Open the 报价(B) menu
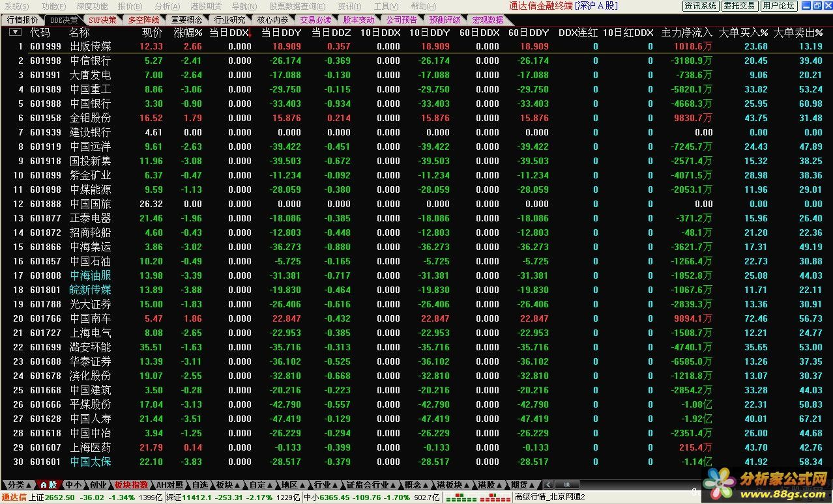This screenshot has height=504, width=833. click(130, 6)
